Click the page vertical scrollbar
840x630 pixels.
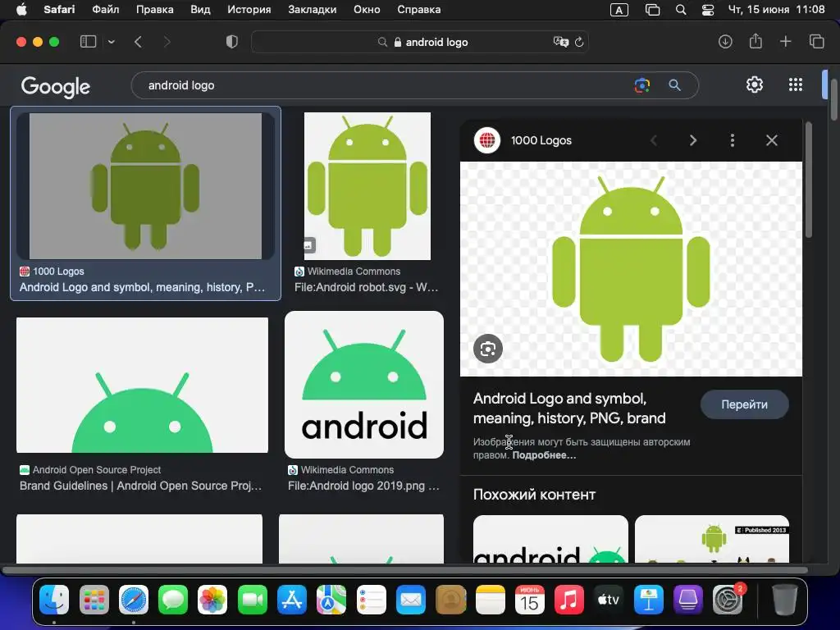(x=833, y=99)
